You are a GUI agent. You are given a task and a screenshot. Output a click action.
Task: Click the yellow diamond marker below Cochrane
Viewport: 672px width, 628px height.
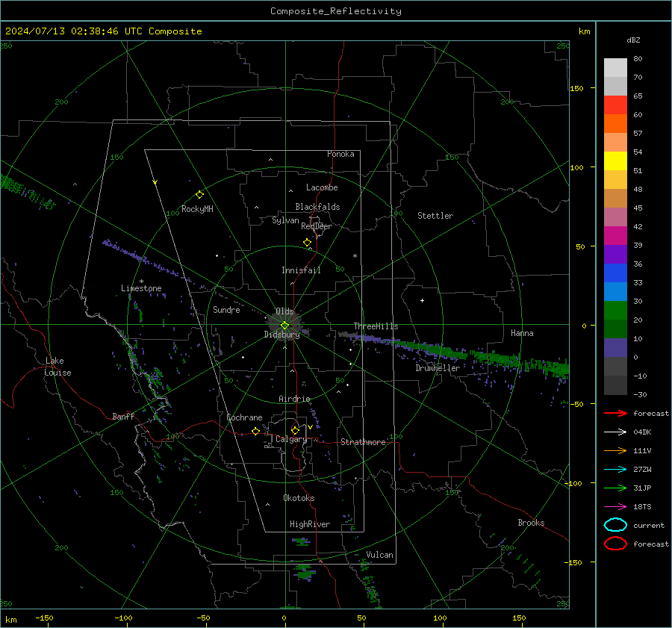pos(255,431)
